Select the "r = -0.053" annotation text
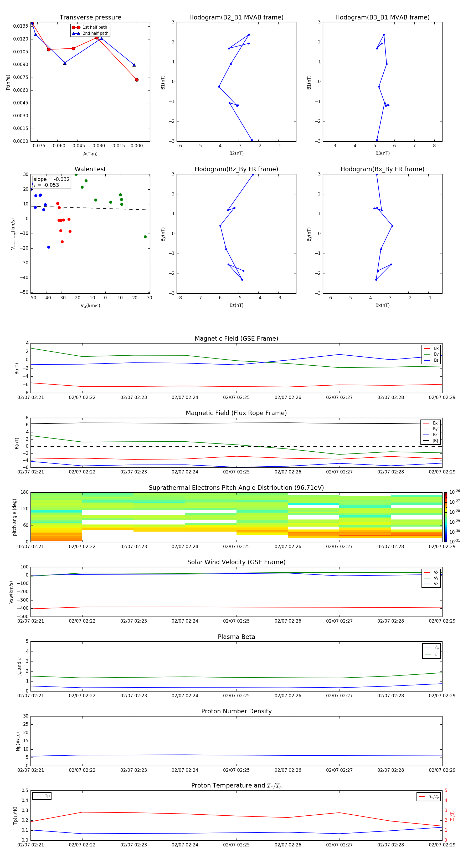 click(47, 185)
